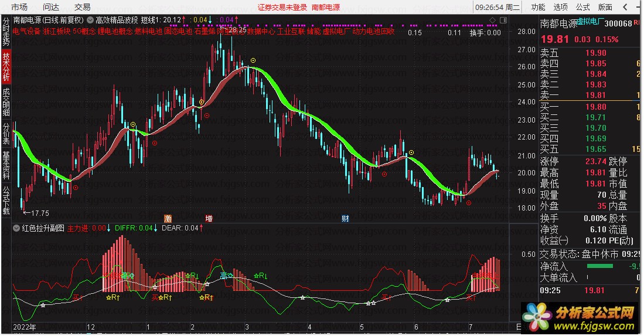Switch to the 公式下载 side tab
The height and width of the screenshot is (336, 644).
(x=6, y=201)
